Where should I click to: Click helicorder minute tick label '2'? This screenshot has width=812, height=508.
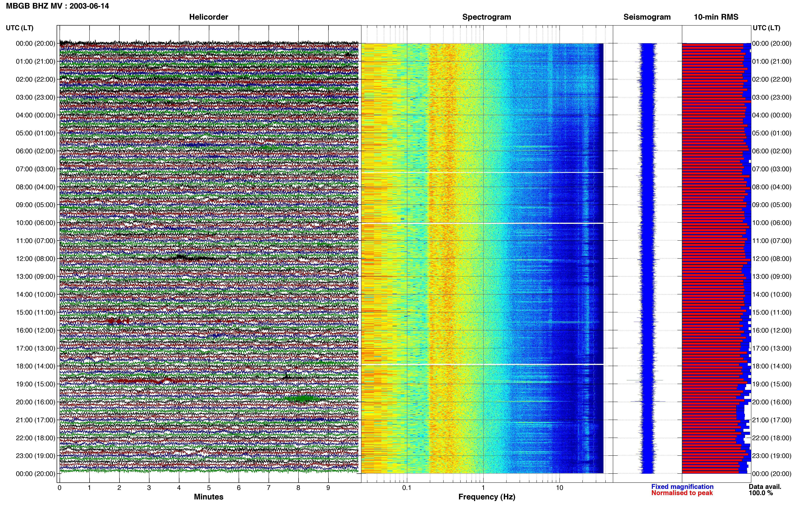point(119,488)
